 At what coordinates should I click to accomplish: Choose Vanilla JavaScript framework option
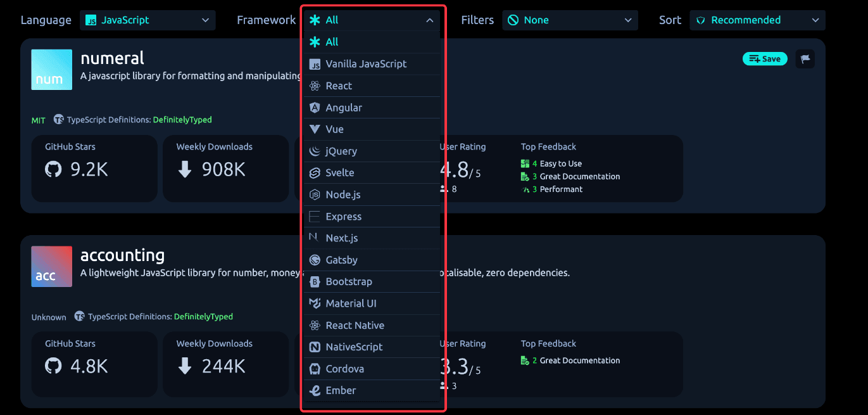[372, 64]
